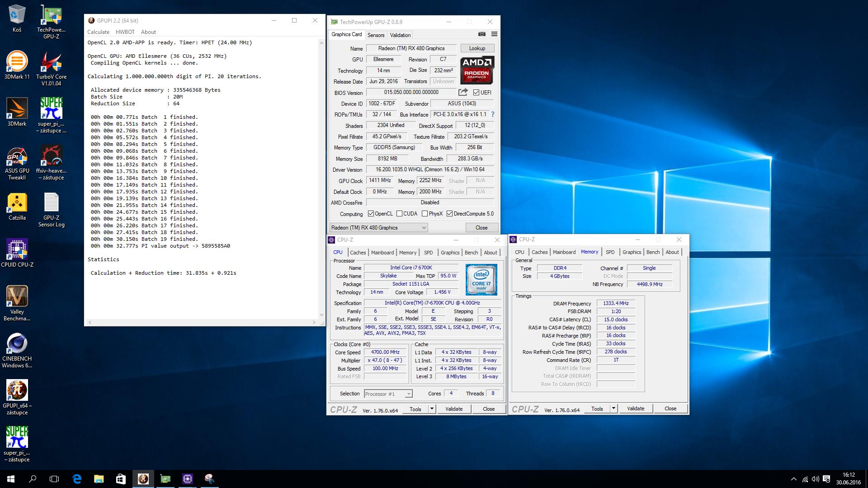Click GPUPI horizontal scrollbar right arrow
The width and height of the screenshot is (868, 488).
[x=315, y=322]
